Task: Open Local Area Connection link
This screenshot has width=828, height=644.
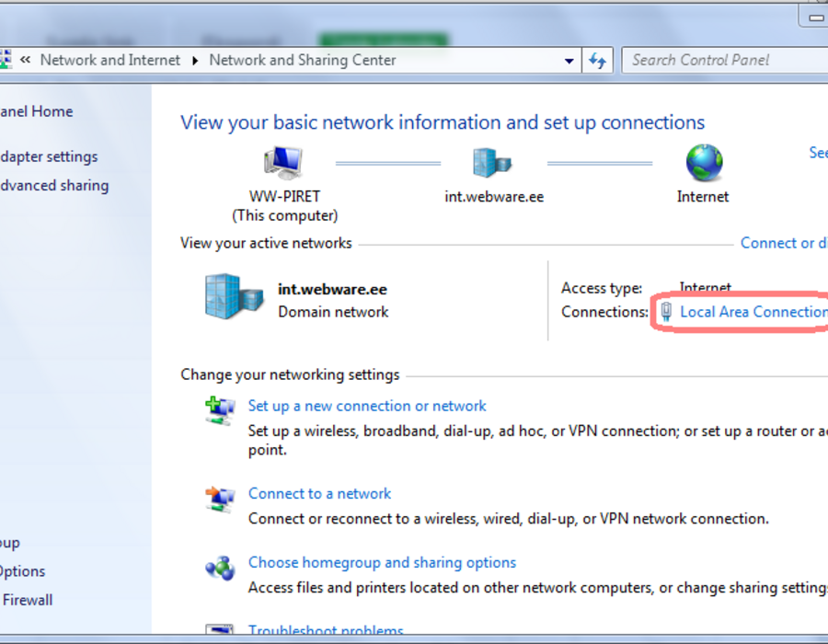Action: [x=753, y=312]
